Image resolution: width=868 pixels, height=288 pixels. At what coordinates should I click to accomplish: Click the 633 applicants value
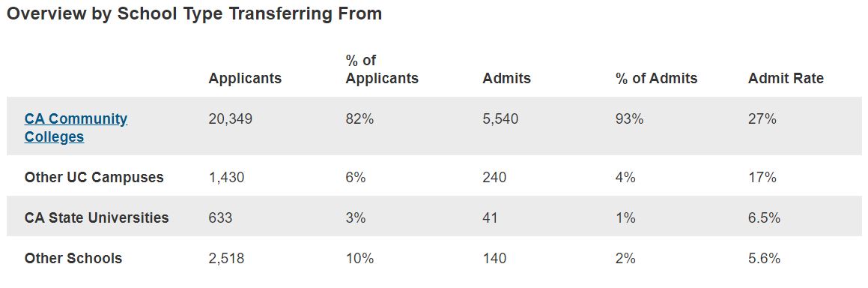(x=220, y=217)
